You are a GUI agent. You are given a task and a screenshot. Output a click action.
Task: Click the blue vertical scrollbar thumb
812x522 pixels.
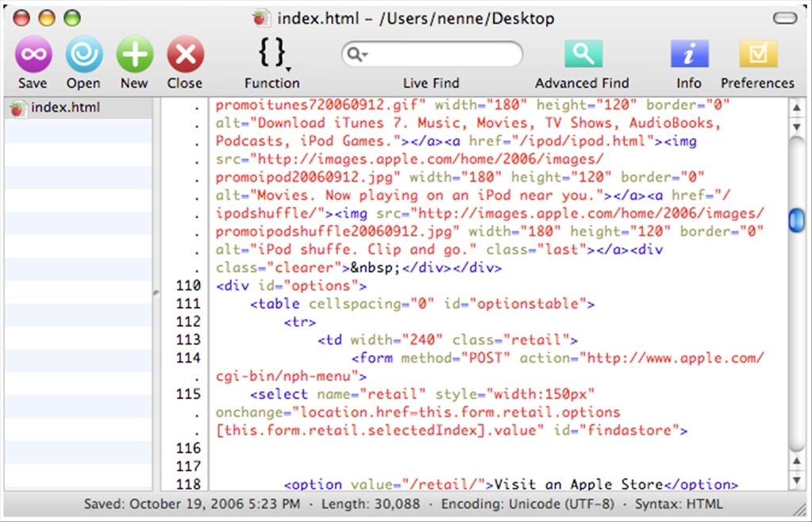click(x=796, y=221)
